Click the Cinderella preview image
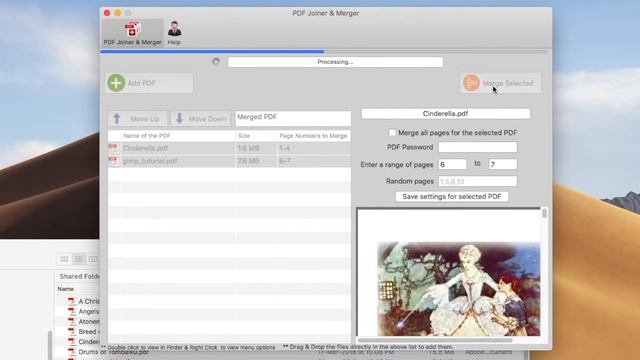Viewport: 640px width, 360px height. click(458, 289)
